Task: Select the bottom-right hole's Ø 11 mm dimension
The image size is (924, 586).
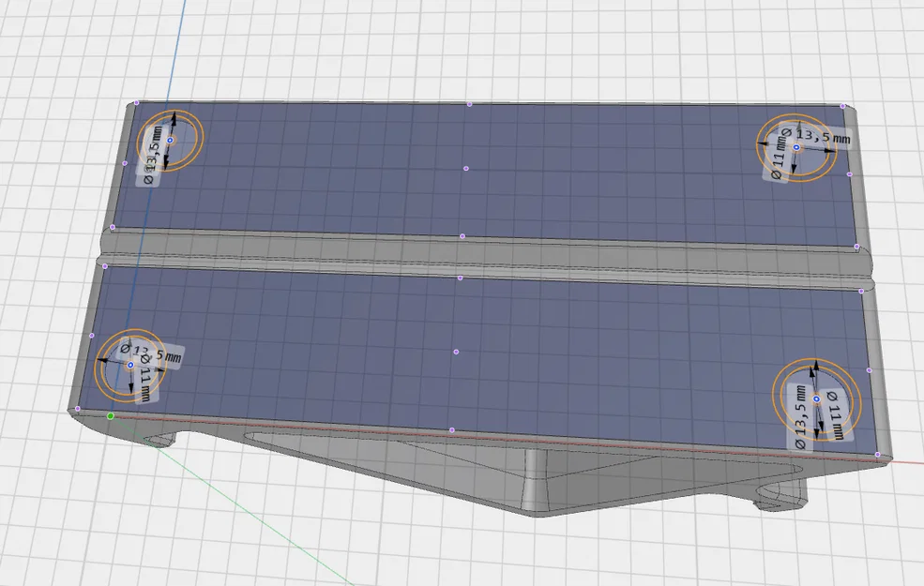Action: pos(835,414)
